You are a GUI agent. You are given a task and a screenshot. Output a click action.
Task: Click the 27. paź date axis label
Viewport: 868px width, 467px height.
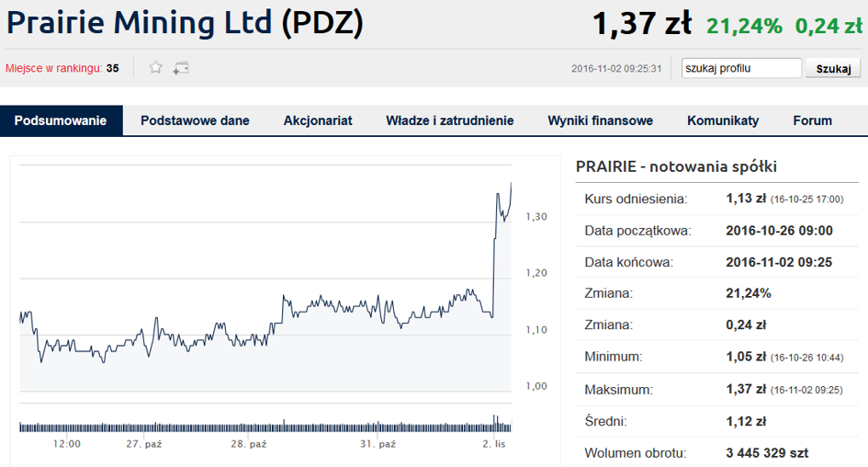pos(144,444)
